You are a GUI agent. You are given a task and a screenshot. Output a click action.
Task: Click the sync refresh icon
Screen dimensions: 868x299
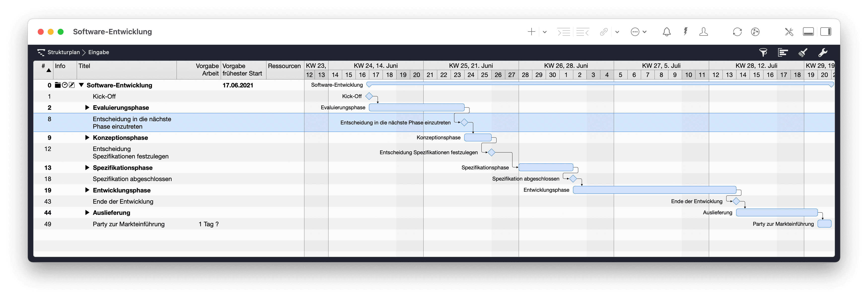click(x=737, y=32)
